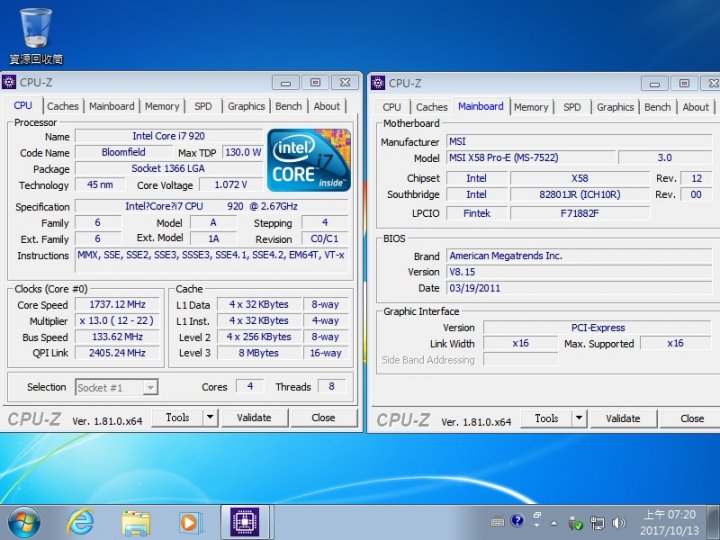
Task: Maximize the left CPU-Z window
Action: click(x=315, y=83)
